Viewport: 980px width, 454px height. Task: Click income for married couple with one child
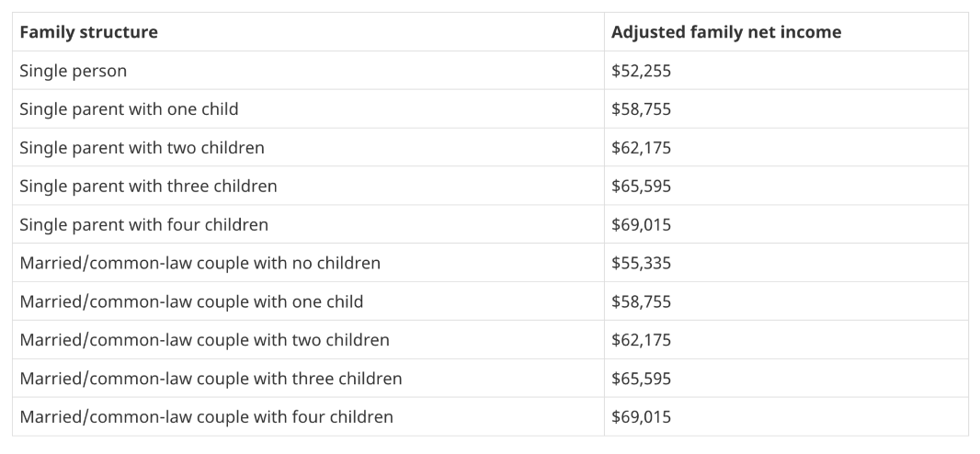641,302
